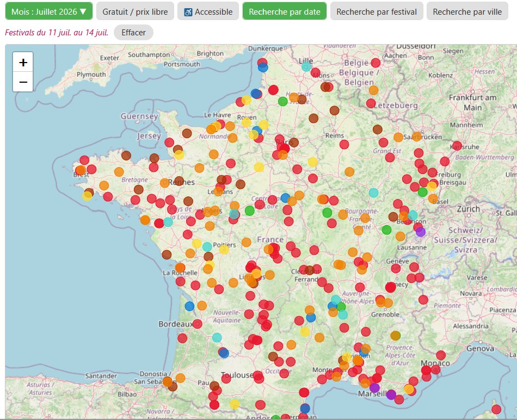This screenshot has height=420, width=517.
Task: Open the purple marker right of Marseille label
Action: [x=391, y=394]
